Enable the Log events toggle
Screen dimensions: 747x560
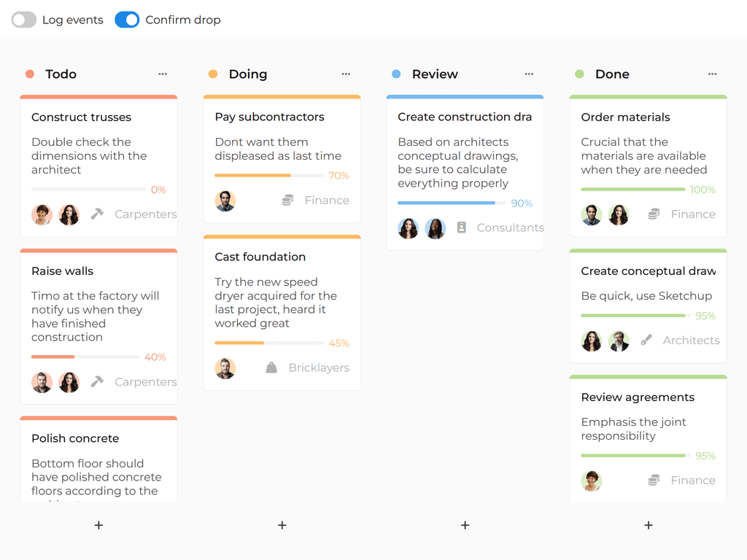[24, 20]
